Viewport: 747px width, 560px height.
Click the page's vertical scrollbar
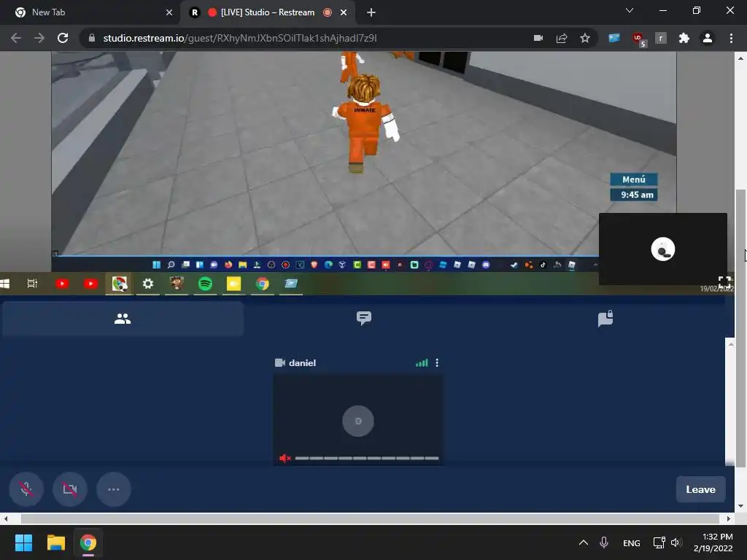coord(740,329)
